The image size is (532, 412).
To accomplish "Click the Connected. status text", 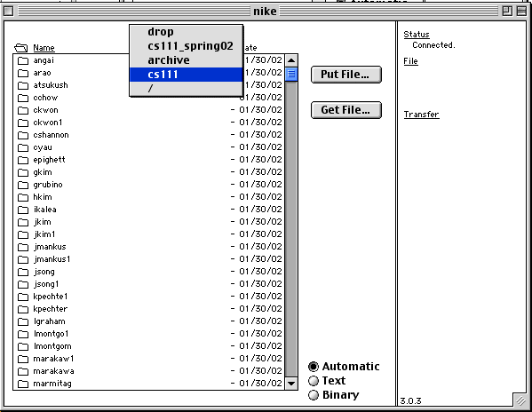I will pyautogui.click(x=433, y=45).
